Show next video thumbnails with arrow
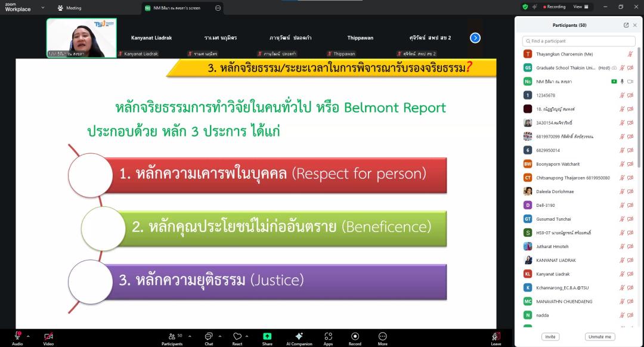Screen dimensions: 644x347 click(475, 38)
